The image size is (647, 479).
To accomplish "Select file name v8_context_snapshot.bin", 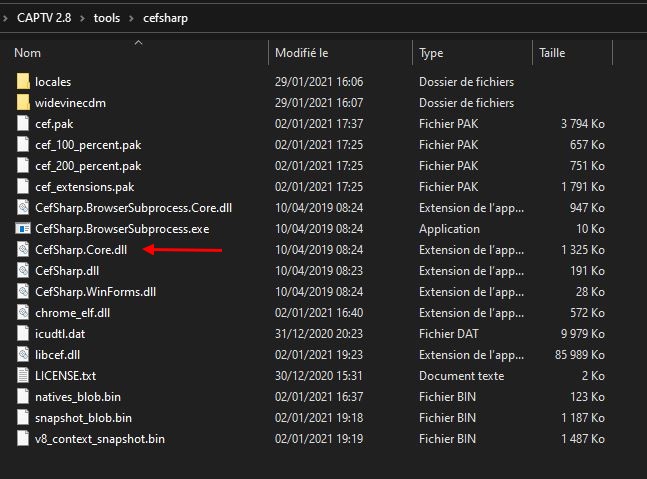I will point(100,439).
